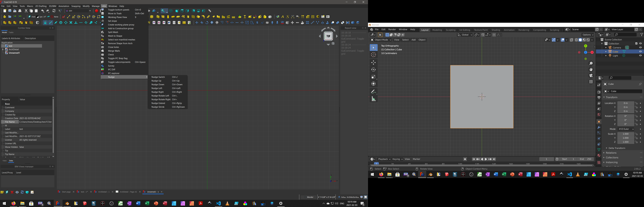Image resolution: width=644 pixels, height=207 pixels.
Task: Click the viewport zoom magnifier icon
Action: 591,64
